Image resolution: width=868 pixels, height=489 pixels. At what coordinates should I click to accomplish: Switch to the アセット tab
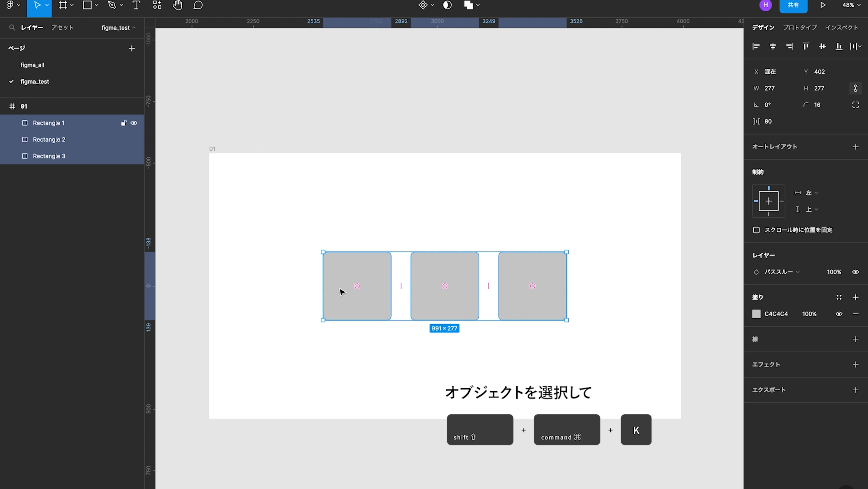pos(62,28)
